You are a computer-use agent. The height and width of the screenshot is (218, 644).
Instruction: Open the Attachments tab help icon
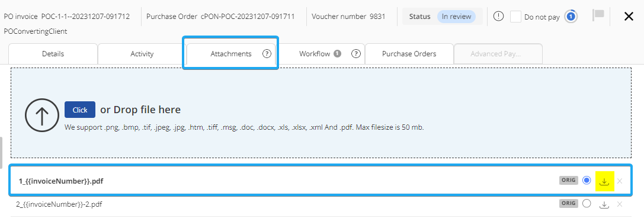(x=267, y=54)
